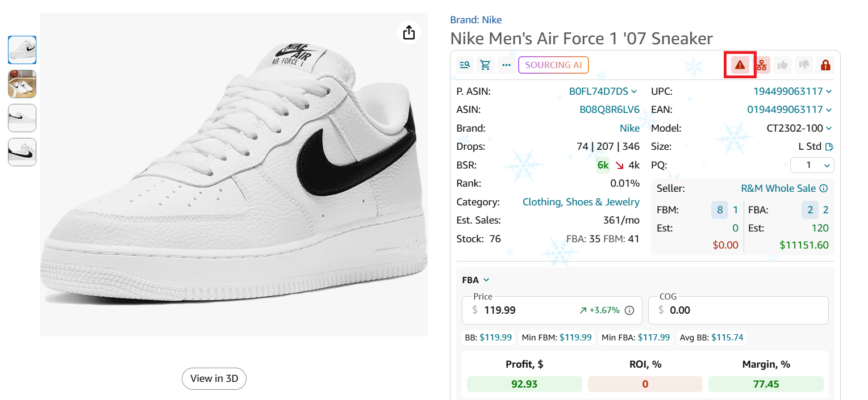Click the COG input field
The width and height of the screenshot is (868, 400).
pyautogui.click(x=744, y=310)
